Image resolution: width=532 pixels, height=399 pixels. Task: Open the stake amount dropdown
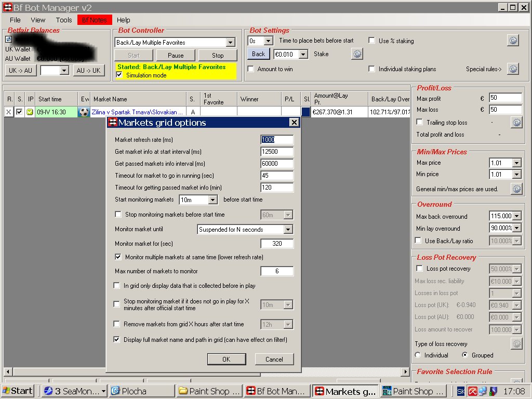pos(303,54)
